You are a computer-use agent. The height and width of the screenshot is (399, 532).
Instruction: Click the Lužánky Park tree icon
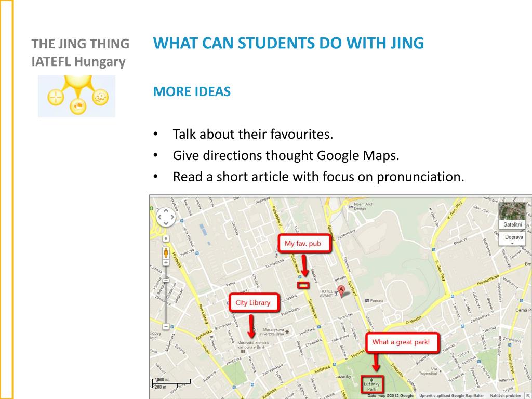[372, 380]
